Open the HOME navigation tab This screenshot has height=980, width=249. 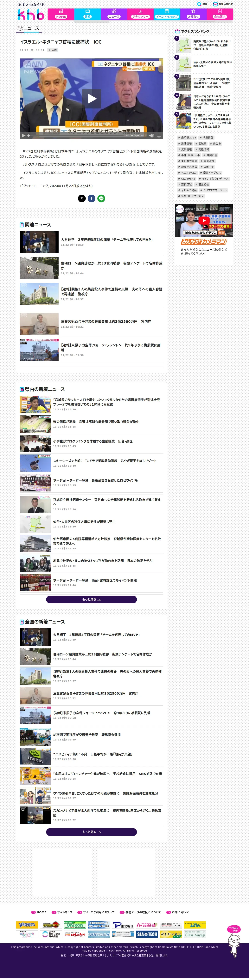[x=61, y=14]
